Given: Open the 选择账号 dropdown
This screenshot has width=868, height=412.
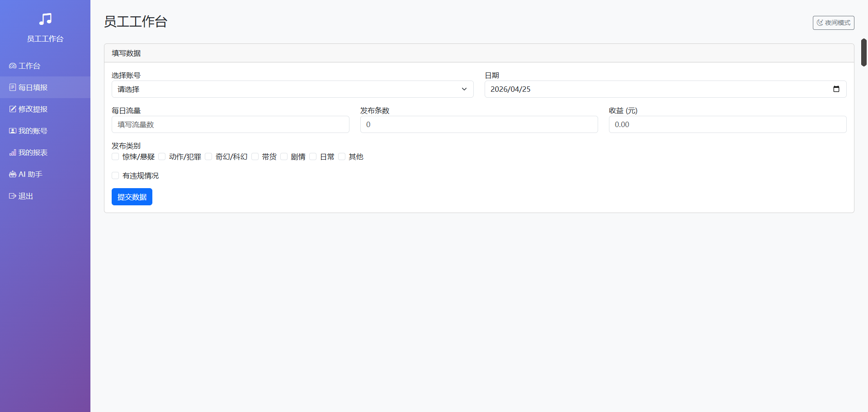Looking at the screenshot, I should (292, 89).
